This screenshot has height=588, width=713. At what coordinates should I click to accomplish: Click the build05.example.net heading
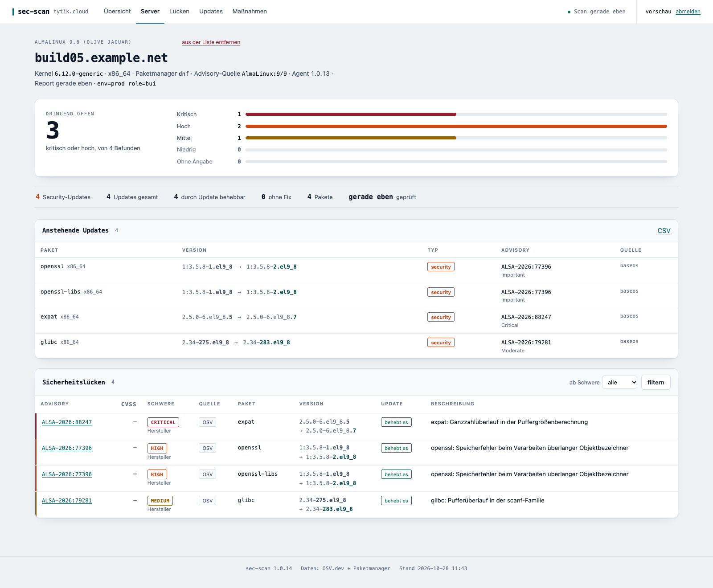tap(101, 58)
